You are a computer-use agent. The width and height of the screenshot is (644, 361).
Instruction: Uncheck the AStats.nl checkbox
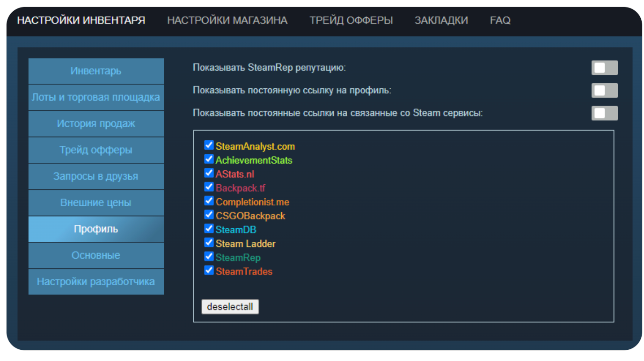coord(209,173)
